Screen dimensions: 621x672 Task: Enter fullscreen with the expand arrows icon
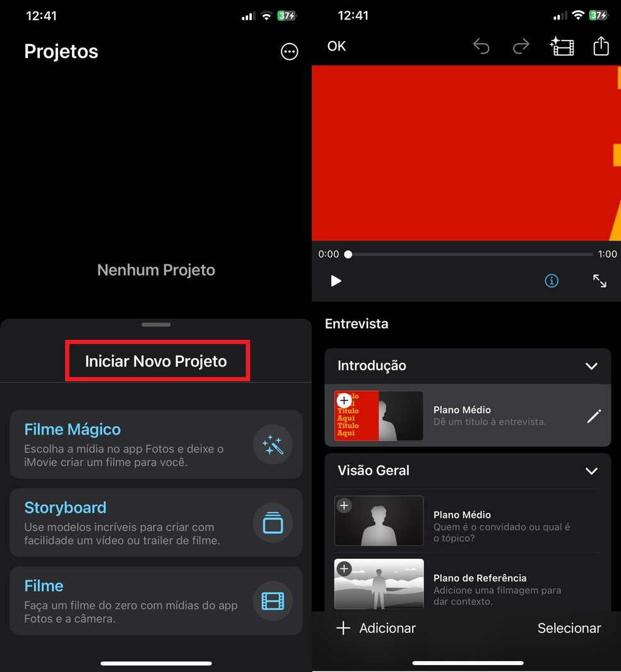599,280
